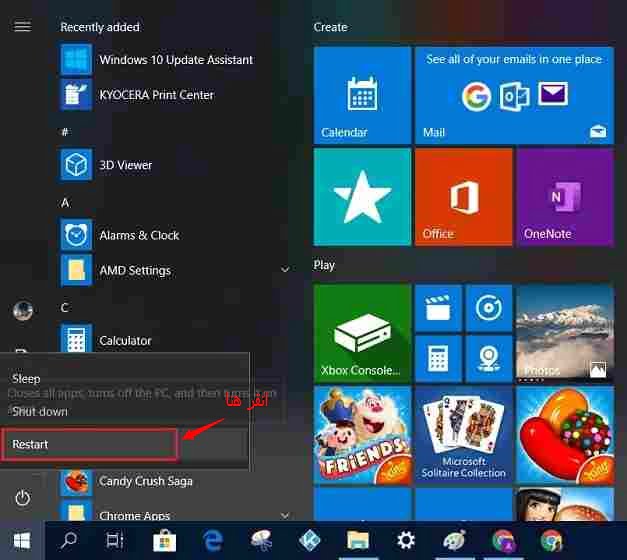Open the Movies & TV clapperboard tile
The height and width of the screenshot is (560, 627).
point(438,308)
